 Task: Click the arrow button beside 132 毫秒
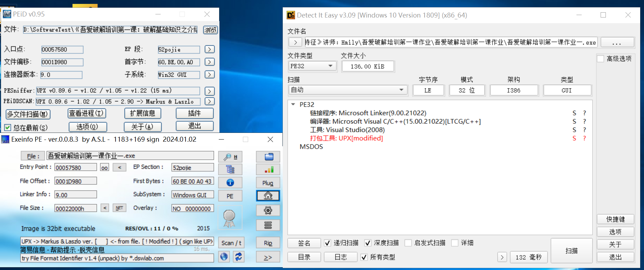coord(502,257)
